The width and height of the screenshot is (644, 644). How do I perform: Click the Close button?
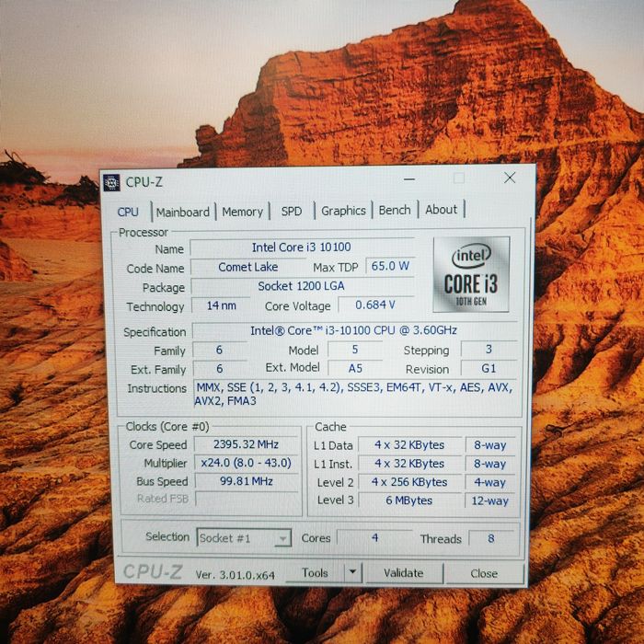[484, 573]
